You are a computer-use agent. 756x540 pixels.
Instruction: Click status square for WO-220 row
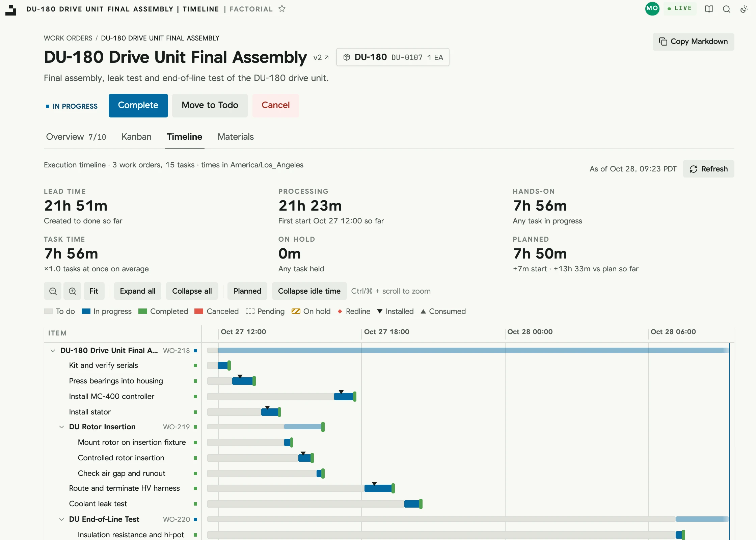[x=195, y=519]
